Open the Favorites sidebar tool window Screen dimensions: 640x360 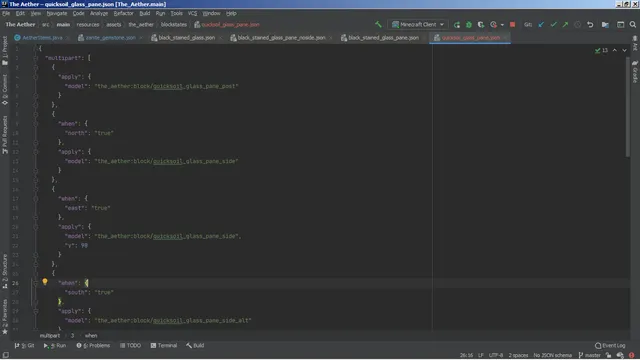[4, 317]
